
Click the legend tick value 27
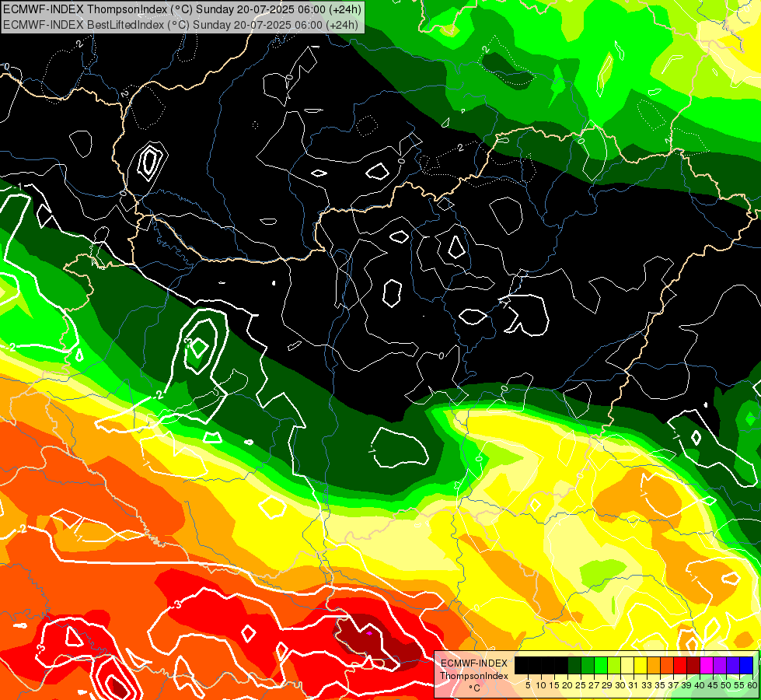coord(595,685)
